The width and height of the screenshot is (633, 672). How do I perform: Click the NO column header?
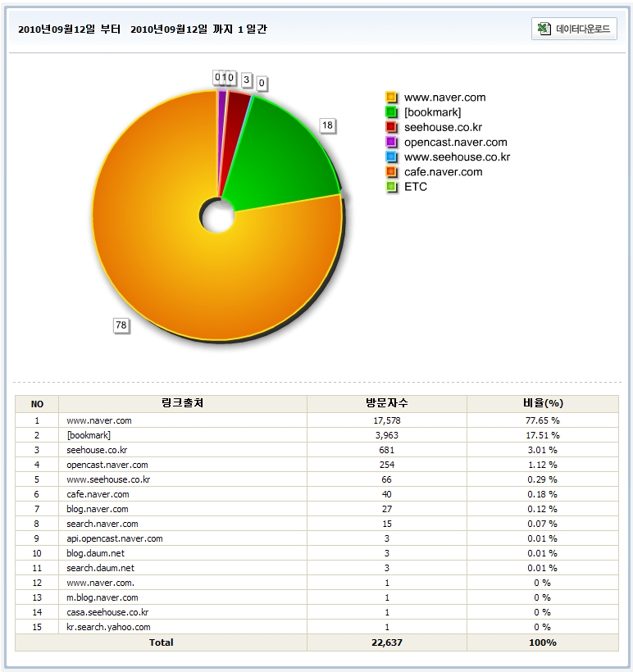point(38,404)
